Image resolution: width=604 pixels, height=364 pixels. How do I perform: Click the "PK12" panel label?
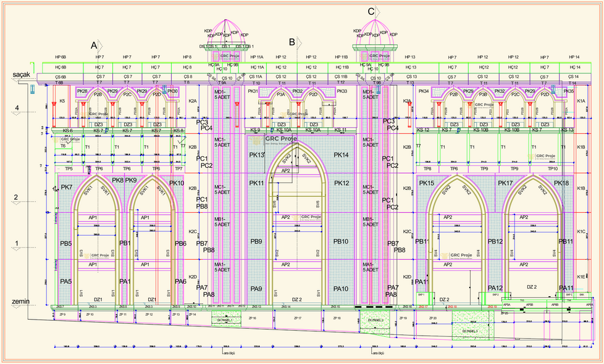coord(342,183)
